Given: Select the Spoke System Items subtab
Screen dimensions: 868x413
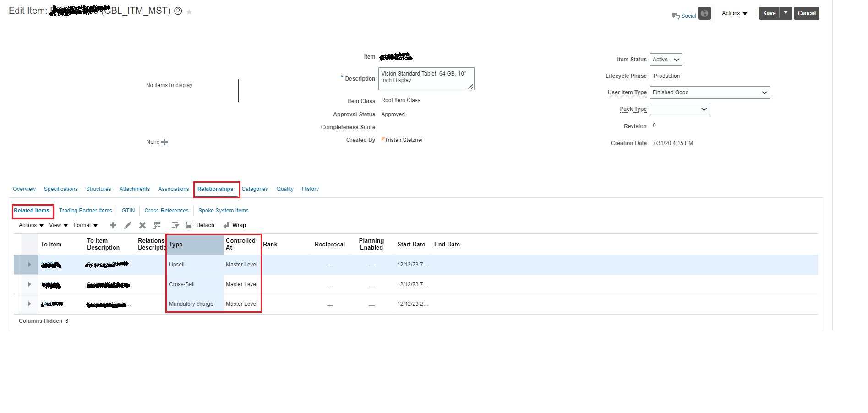Looking at the screenshot, I should pos(224,211).
